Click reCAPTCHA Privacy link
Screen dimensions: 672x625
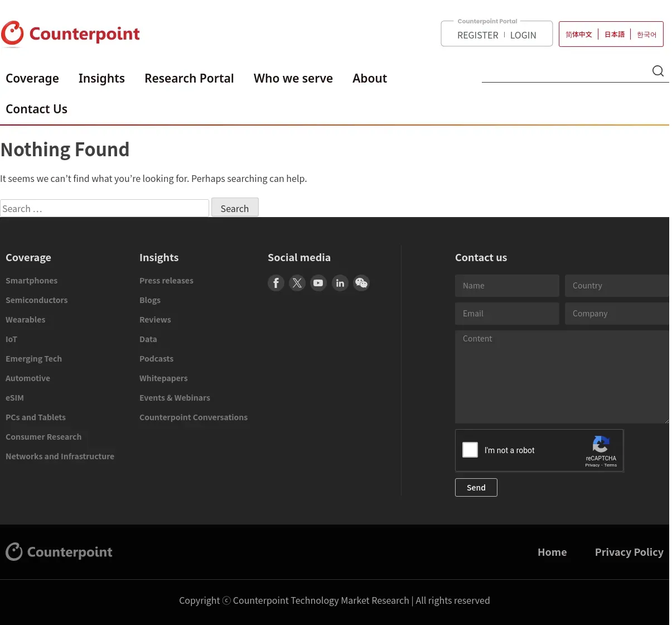click(592, 465)
